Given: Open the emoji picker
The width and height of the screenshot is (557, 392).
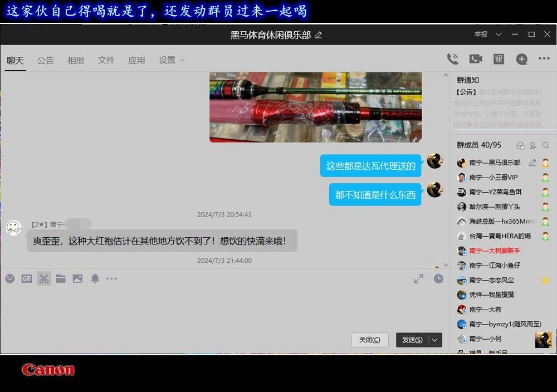Looking at the screenshot, I should point(10,279).
